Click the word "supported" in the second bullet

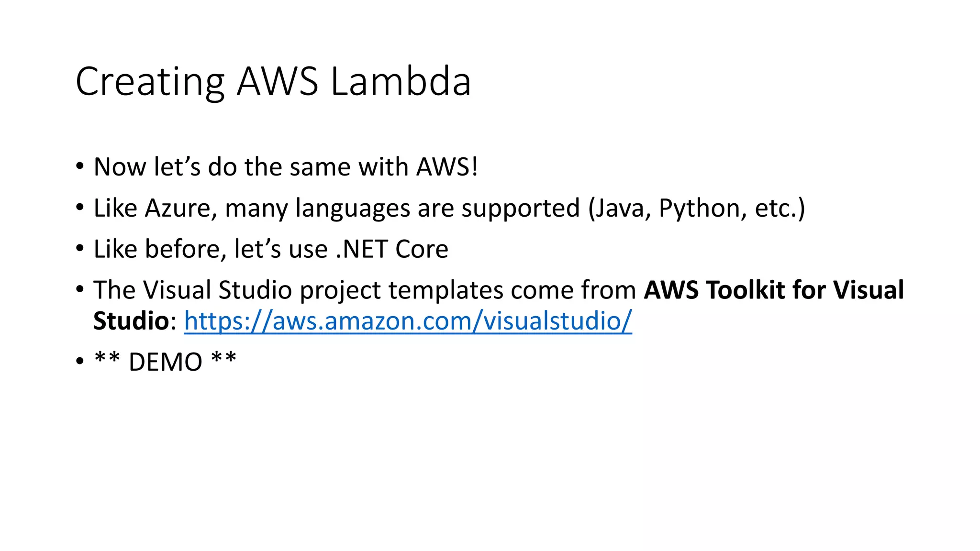pos(521,209)
